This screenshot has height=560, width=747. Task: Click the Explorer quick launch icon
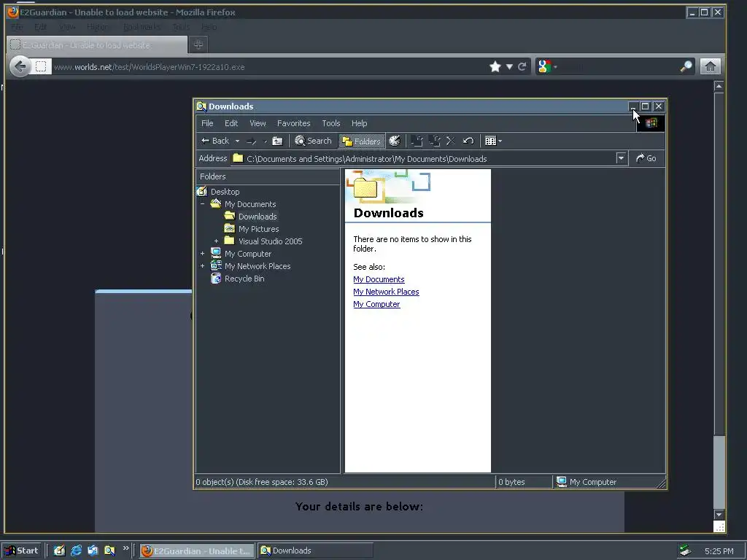point(109,551)
